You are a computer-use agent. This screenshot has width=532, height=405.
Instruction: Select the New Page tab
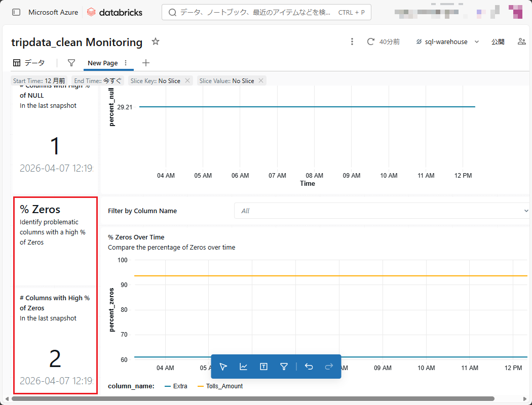(x=102, y=63)
